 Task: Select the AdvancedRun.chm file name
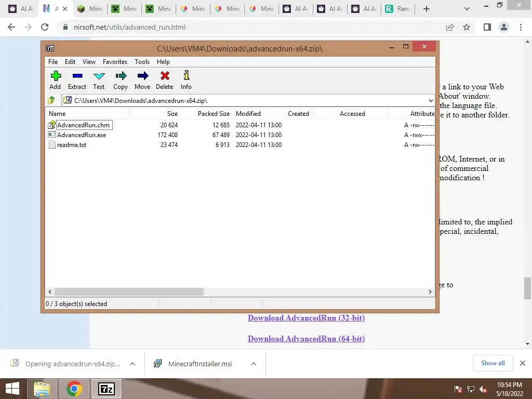84,125
